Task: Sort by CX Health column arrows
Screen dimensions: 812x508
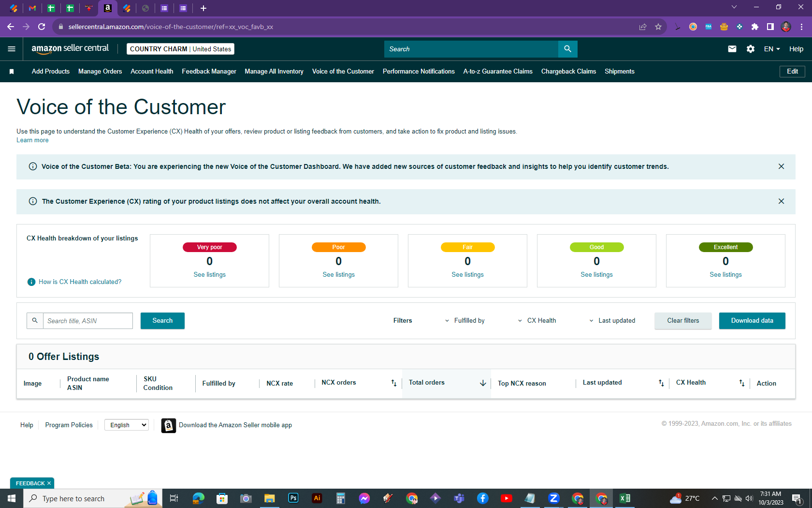Action: 742,383
